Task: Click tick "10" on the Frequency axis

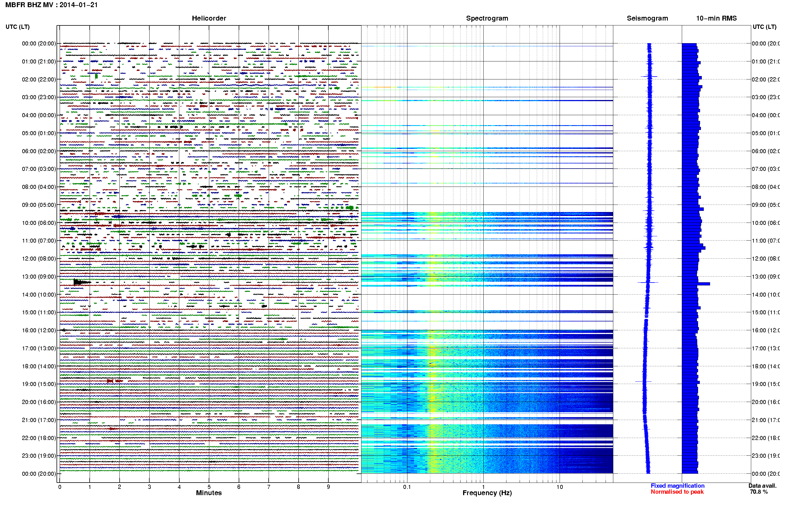Action: (560, 487)
